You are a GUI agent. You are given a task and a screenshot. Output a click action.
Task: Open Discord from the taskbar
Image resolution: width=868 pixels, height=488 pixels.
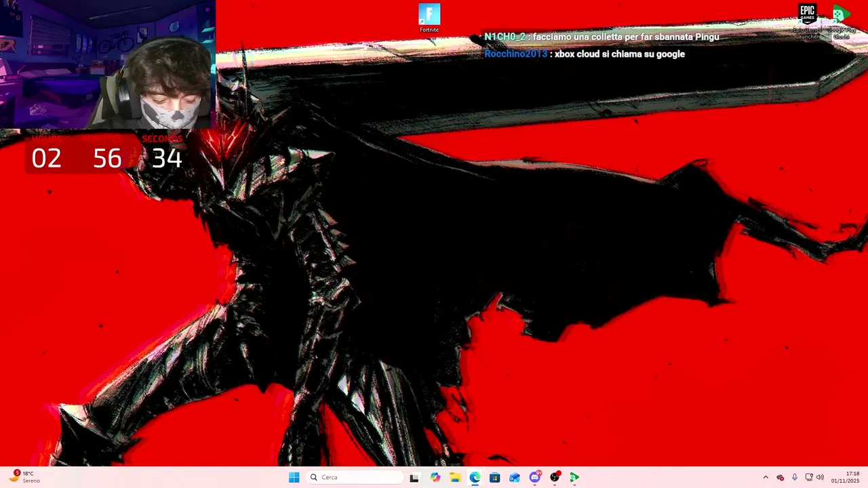534,477
